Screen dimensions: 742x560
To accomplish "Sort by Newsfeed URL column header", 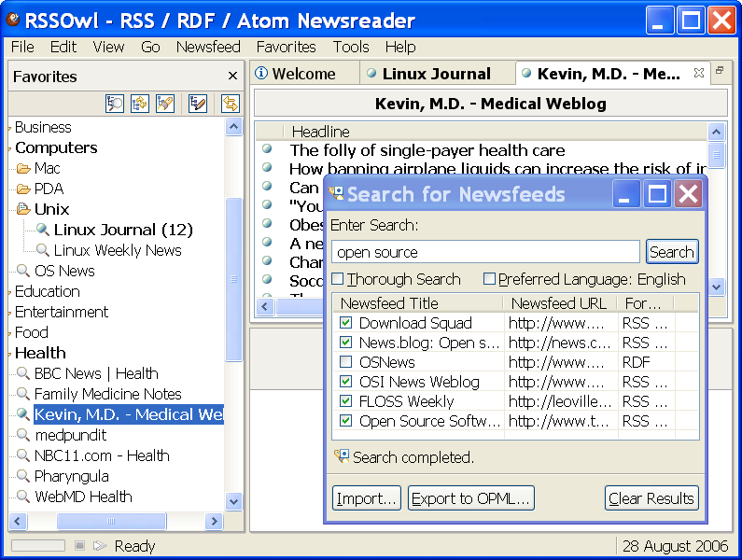I will [559, 303].
